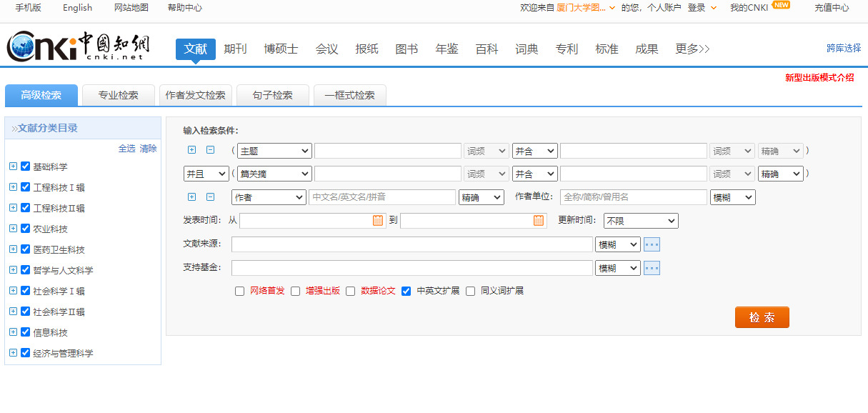Select 期刊 in the top navigation
The width and height of the screenshot is (868, 413).
[235, 49]
